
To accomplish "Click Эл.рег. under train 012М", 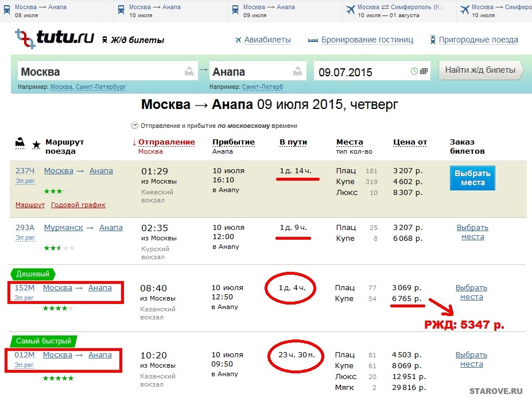I will click(24, 365).
